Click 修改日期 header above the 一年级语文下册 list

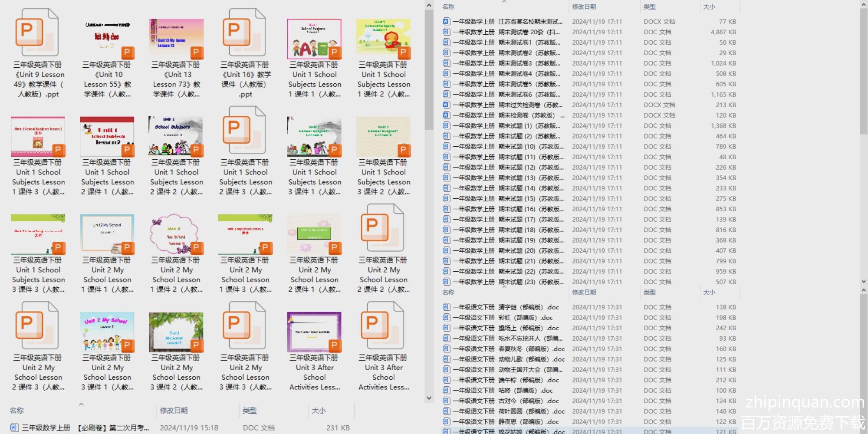click(x=584, y=292)
